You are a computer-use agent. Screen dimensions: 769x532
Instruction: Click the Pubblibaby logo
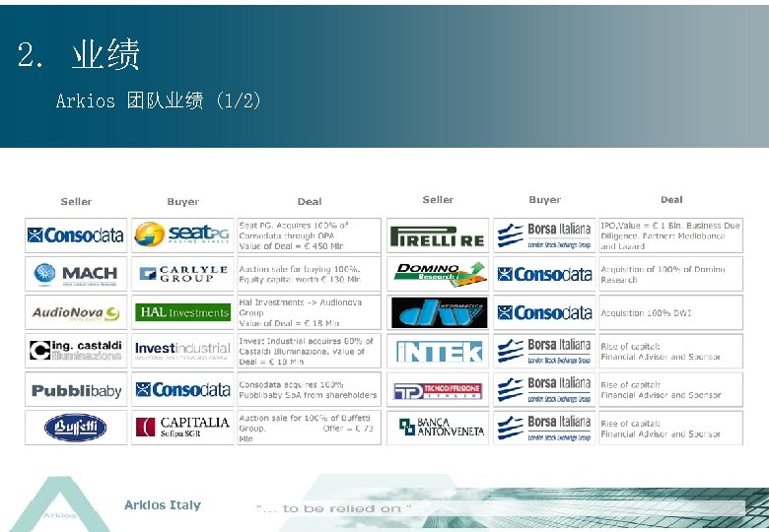click(76, 390)
